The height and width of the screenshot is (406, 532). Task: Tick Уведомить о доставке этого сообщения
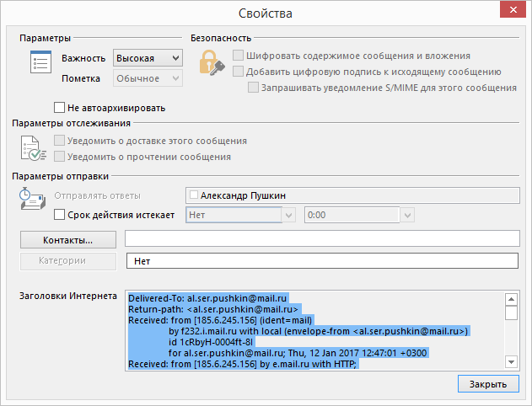coord(59,141)
